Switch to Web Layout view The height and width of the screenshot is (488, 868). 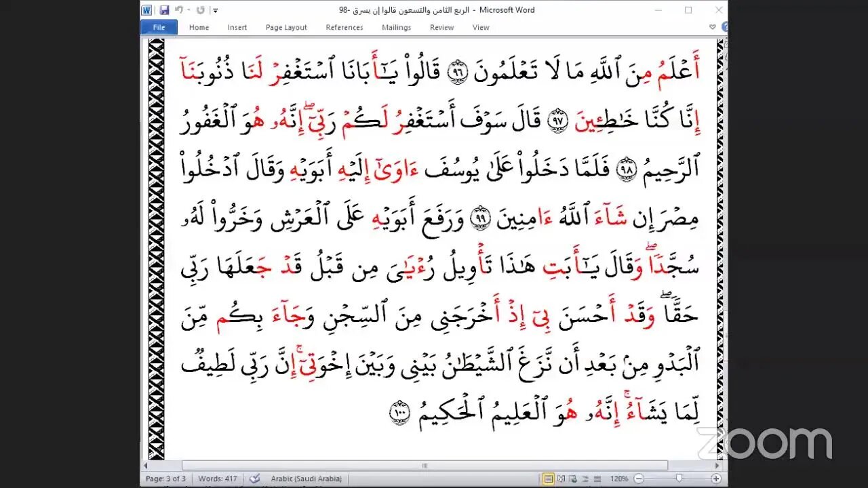pyautogui.click(x=573, y=479)
